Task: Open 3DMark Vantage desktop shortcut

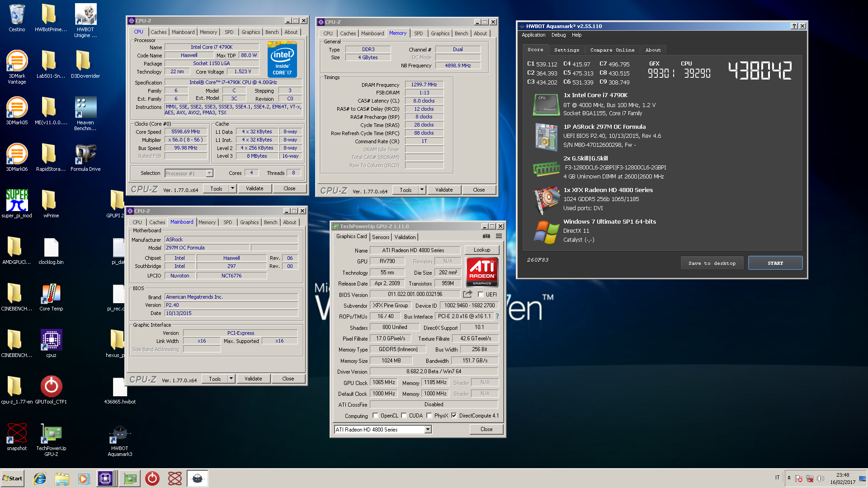Action: (17, 67)
